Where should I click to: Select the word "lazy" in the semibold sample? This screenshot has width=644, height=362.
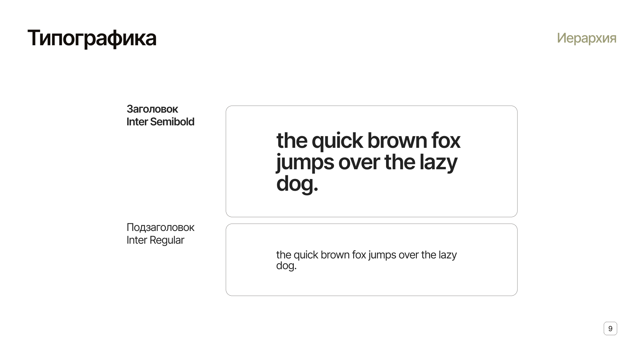coord(438,163)
